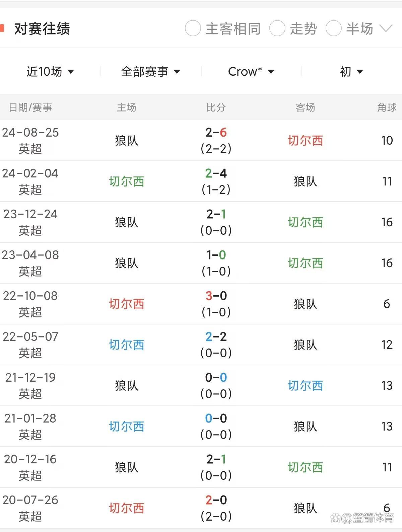Open the Crow* bookmaker dropdown

click(251, 71)
